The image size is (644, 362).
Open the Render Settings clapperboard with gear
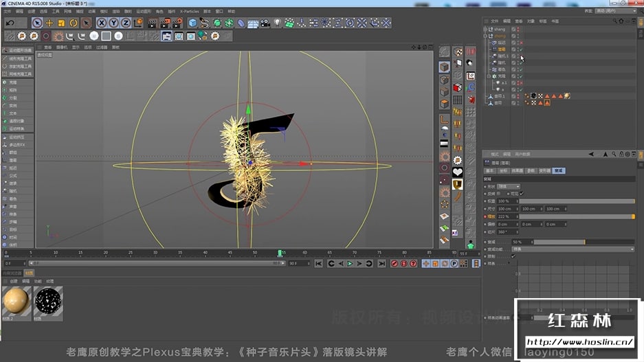click(177, 23)
